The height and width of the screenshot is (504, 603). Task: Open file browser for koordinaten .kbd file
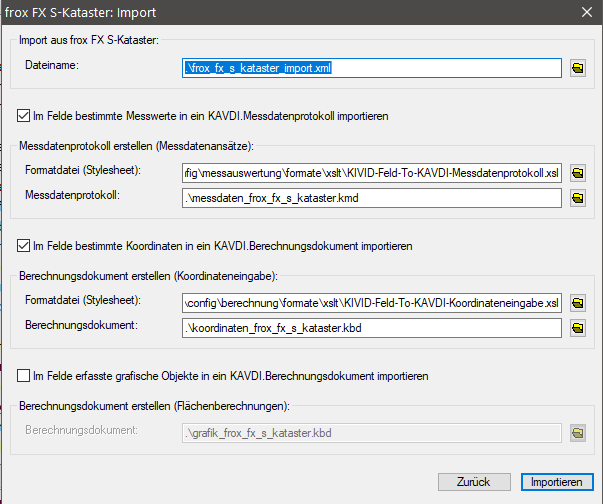pos(578,326)
